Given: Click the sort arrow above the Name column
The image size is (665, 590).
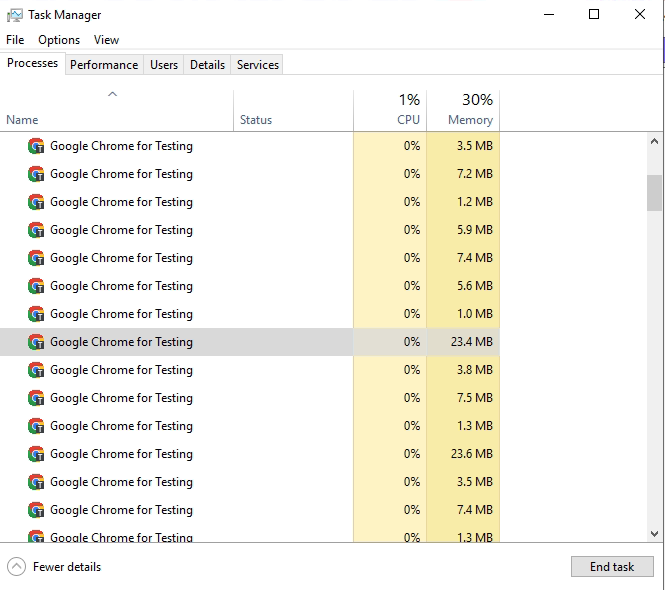Looking at the screenshot, I should [x=113, y=95].
